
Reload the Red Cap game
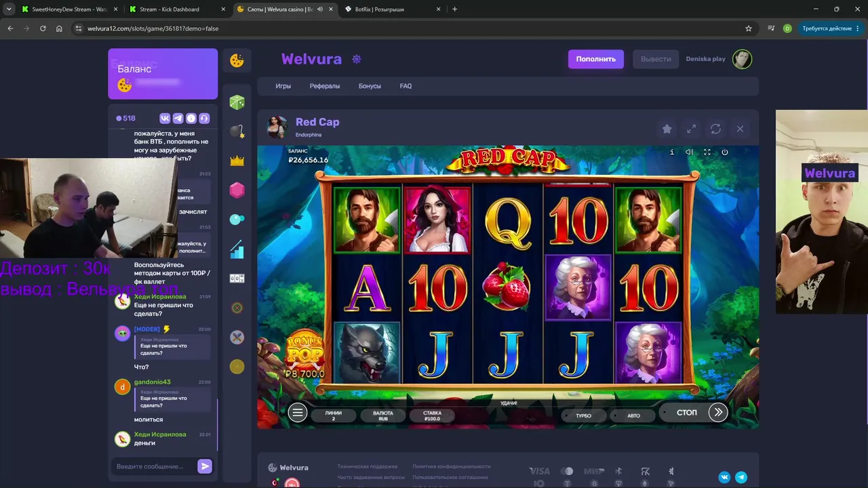coord(715,129)
